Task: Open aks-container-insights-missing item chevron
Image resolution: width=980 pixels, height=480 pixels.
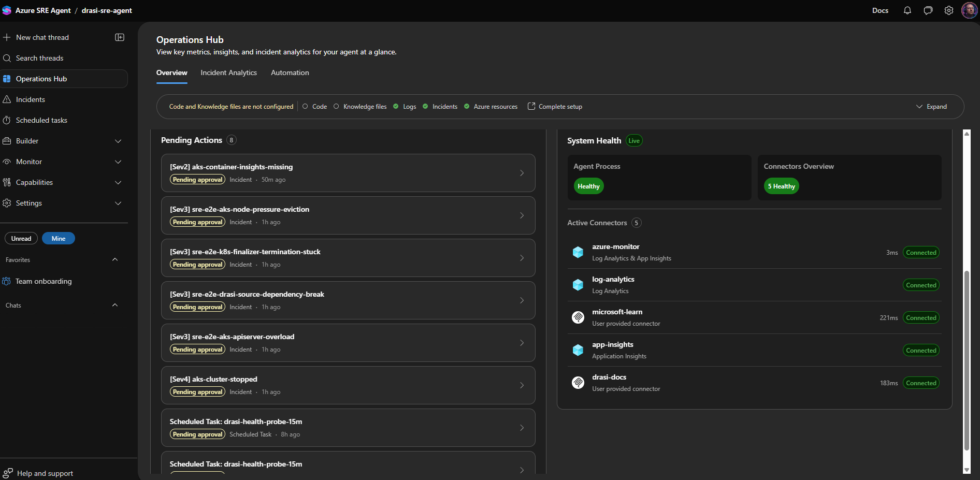Action: (522, 173)
